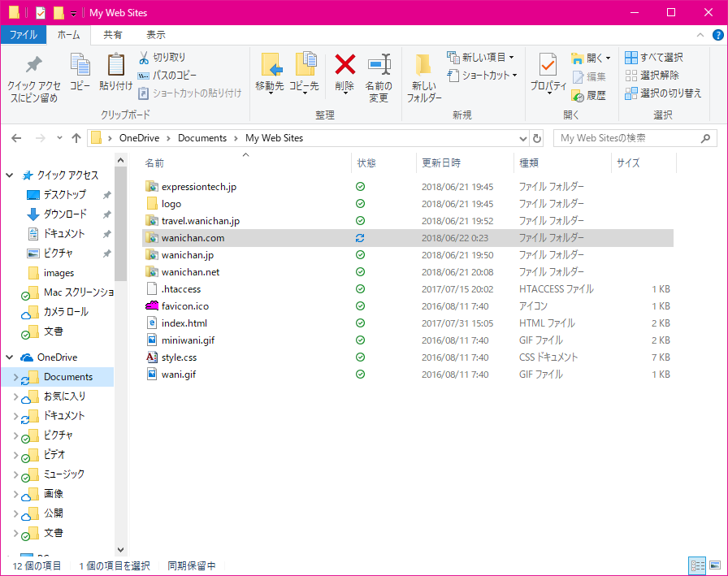Click the Cut (切り取り) scissors icon
The image size is (728, 576).
(x=144, y=58)
